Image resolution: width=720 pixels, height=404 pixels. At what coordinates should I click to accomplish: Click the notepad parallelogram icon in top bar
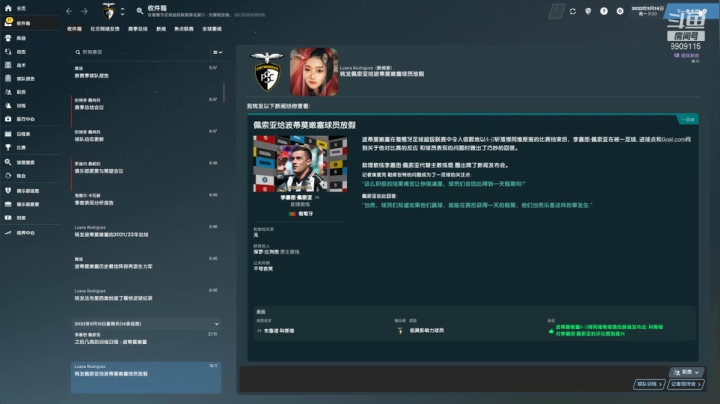click(557, 11)
